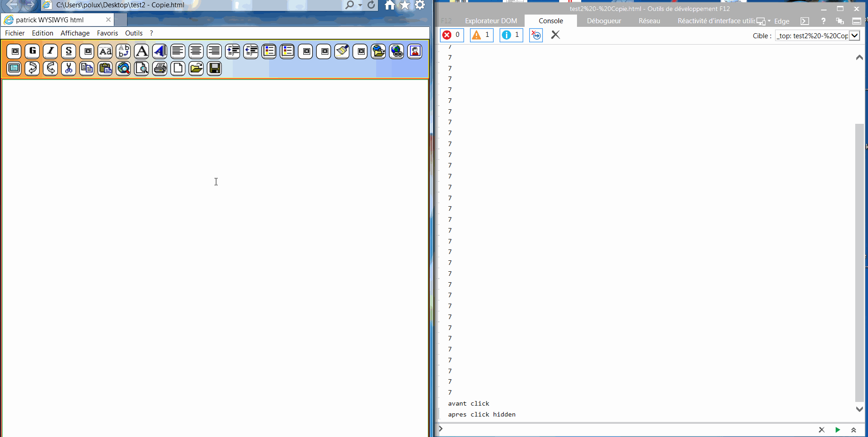Image resolution: width=868 pixels, height=437 pixels.
Task: Align text to the left
Action: (178, 51)
